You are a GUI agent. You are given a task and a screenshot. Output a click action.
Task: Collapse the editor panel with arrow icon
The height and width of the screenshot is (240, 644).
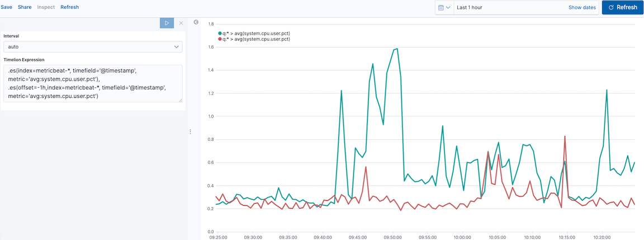(196, 22)
